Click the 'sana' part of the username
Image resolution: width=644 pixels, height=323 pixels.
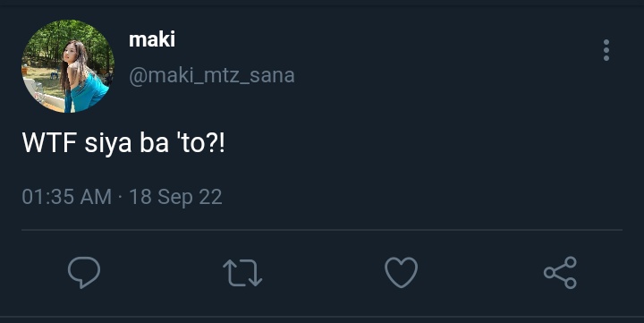point(272,76)
